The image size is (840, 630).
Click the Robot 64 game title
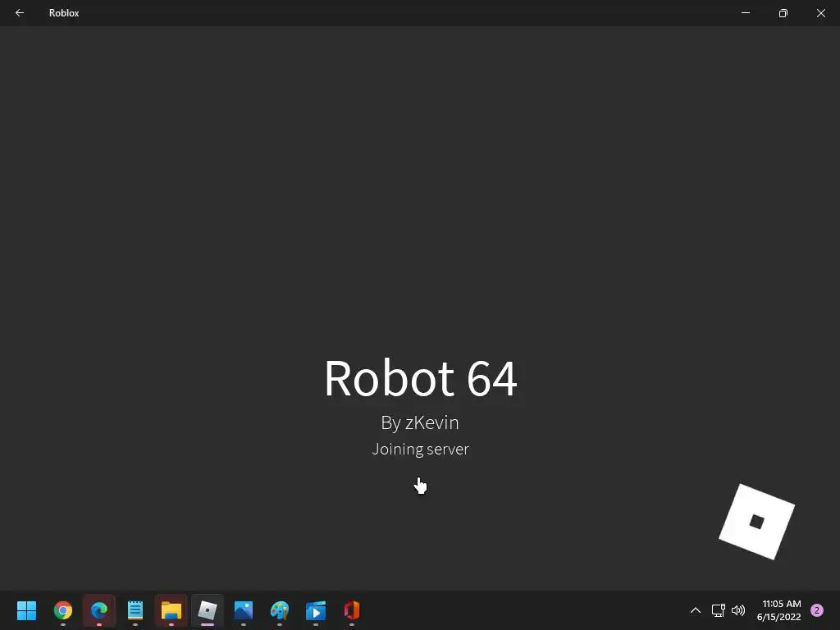pyautogui.click(x=421, y=378)
